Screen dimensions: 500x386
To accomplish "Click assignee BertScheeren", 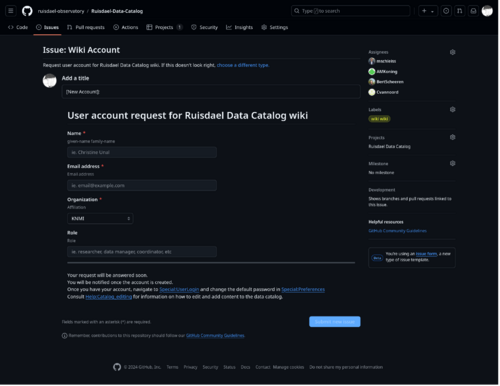I will point(386,82).
